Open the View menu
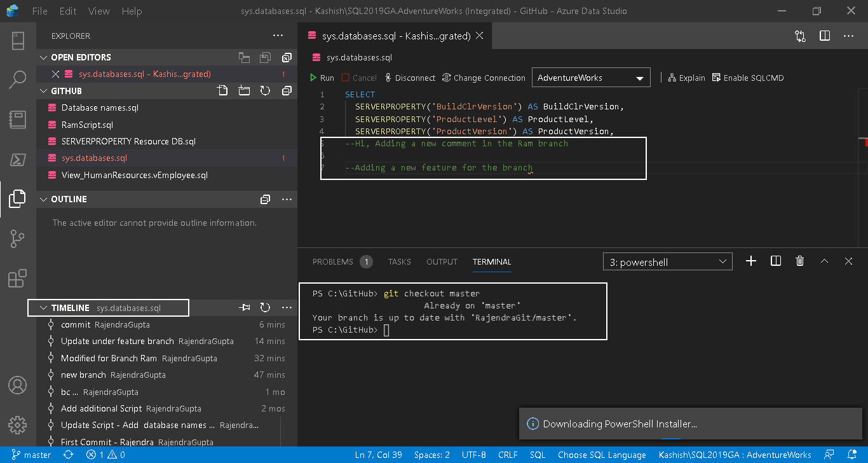Screen dimensions: 868x463 (99, 11)
